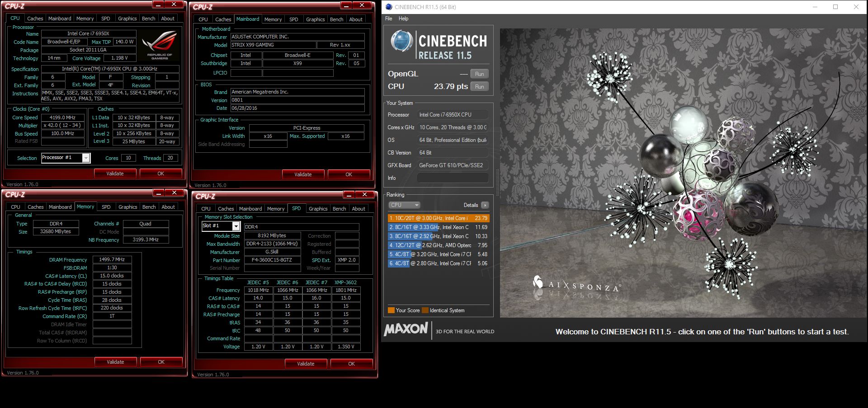Select Graphics tab in CPU-Z Mainboard window
This screenshot has height=408, width=868.
pyautogui.click(x=315, y=19)
